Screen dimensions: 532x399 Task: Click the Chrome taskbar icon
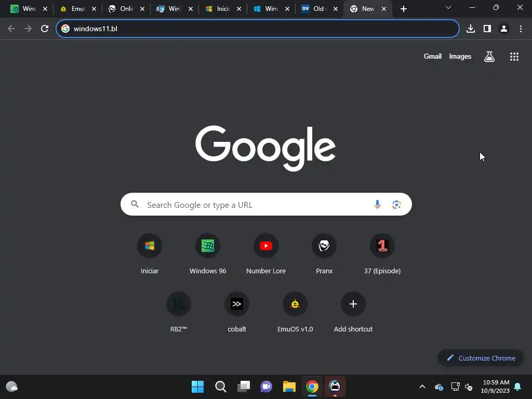312,387
